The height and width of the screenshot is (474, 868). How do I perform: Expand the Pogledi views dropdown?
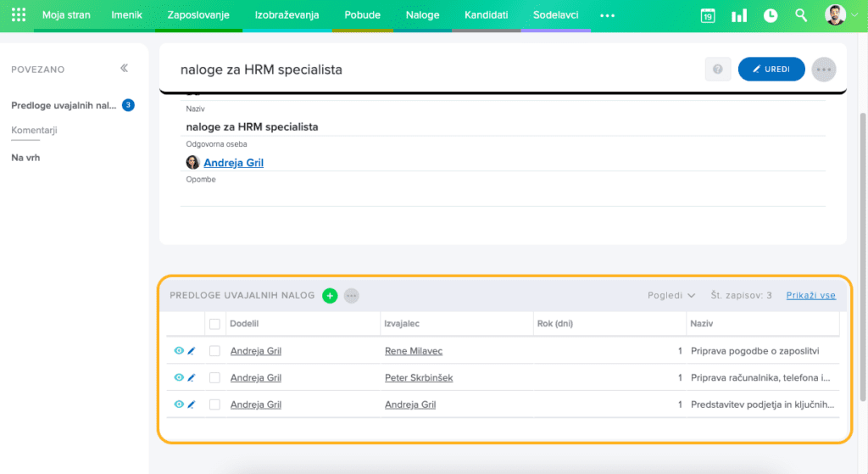pos(671,296)
